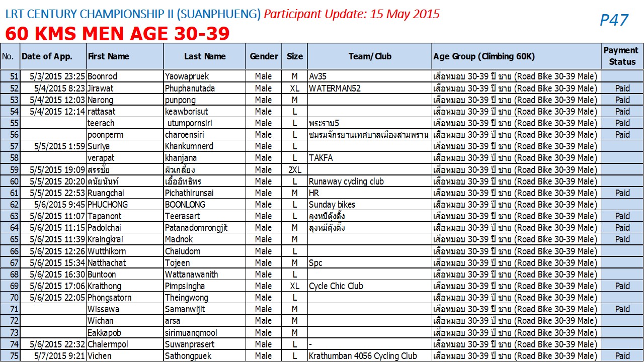
Task: Select the First Name column header
Action: coord(125,56)
